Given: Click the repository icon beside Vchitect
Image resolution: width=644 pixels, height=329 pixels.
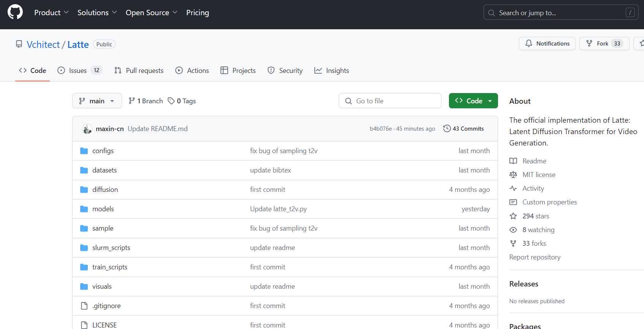Looking at the screenshot, I should point(19,44).
